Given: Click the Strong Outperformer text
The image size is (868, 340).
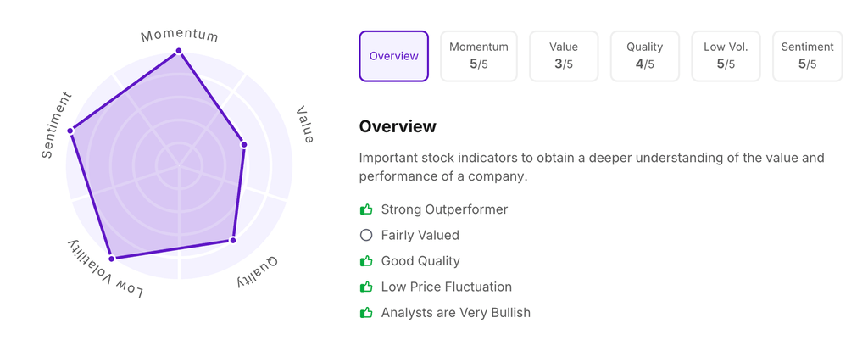Looking at the screenshot, I should point(444,209).
